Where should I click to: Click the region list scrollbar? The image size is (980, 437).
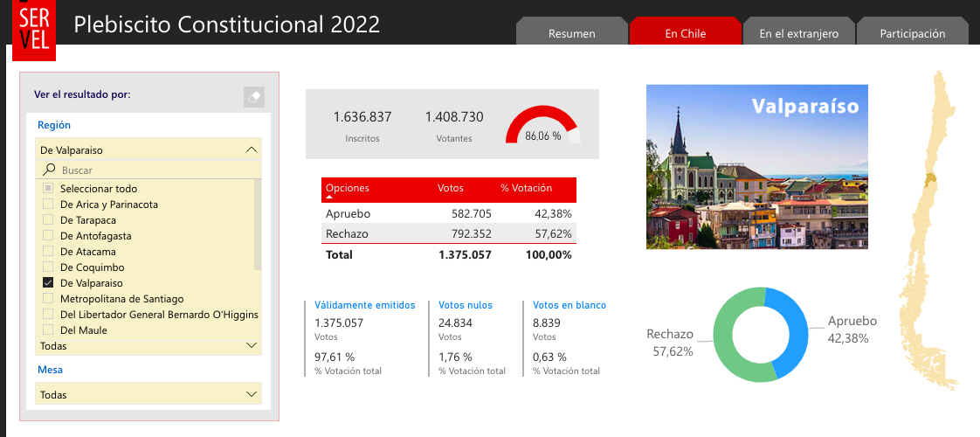click(x=258, y=225)
